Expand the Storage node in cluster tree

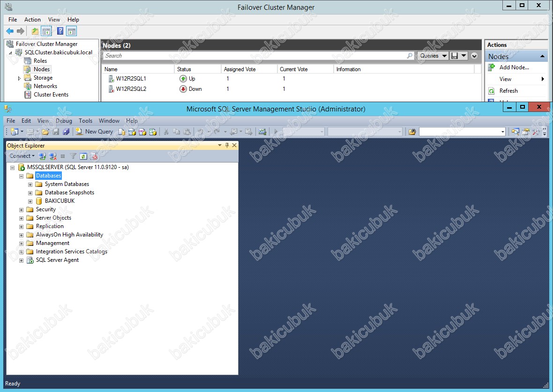[x=19, y=78]
